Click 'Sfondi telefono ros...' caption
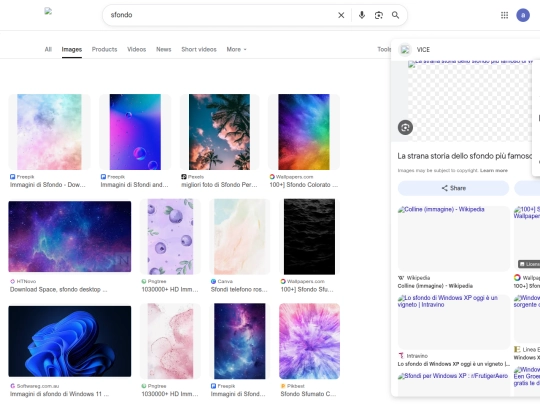The width and height of the screenshot is (540, 405). [x=239, y=290]
